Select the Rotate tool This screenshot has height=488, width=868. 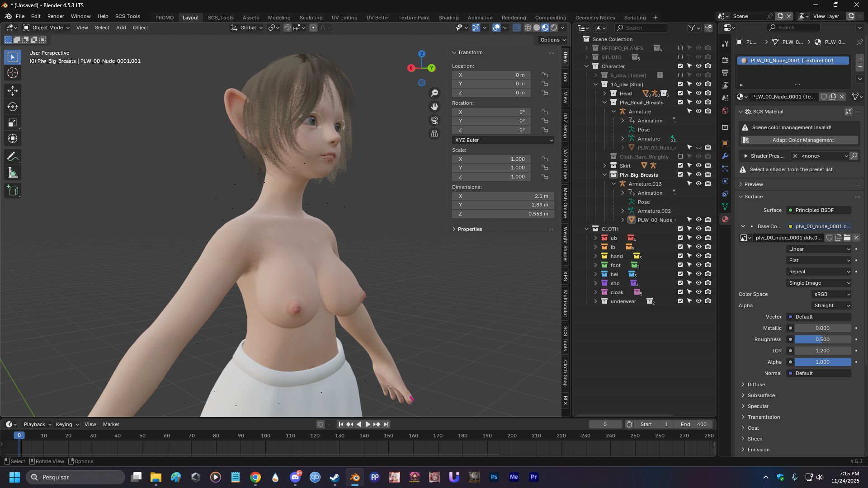click(13, 107)
